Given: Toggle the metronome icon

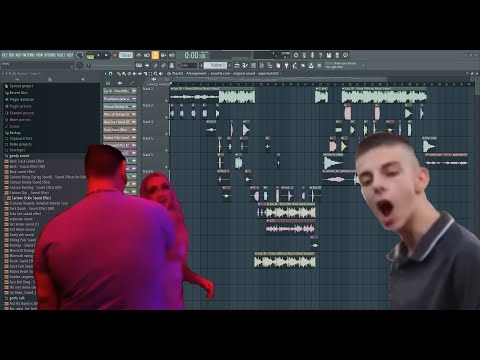Looking at the screenshot, I should (x=139, y=55).
